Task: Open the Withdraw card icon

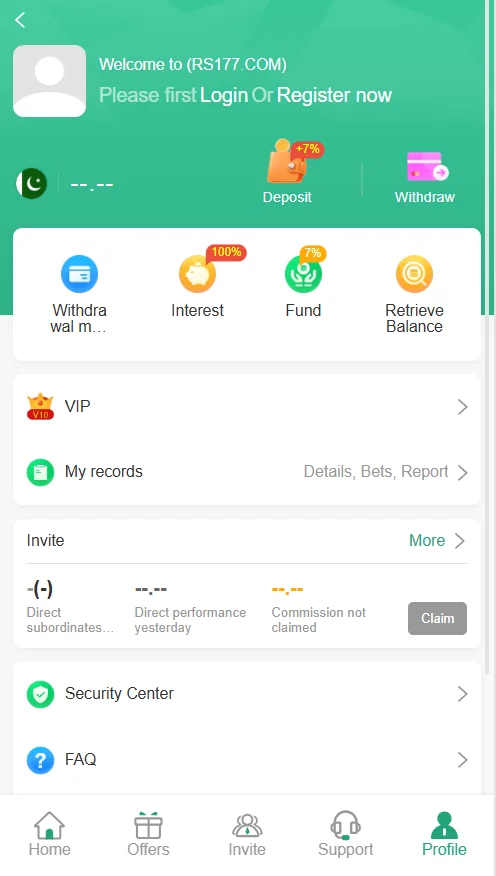Action: pos(427,166)
